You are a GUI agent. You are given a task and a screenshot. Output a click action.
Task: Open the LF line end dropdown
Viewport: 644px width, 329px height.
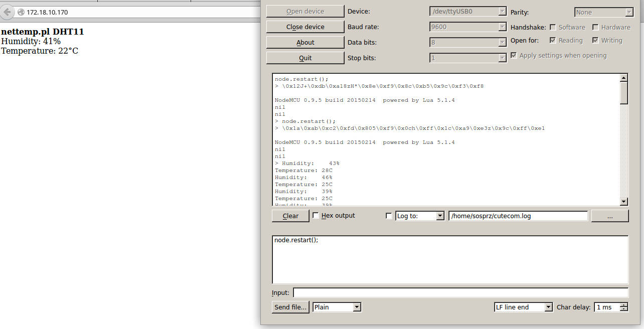[x=523, y=307]
